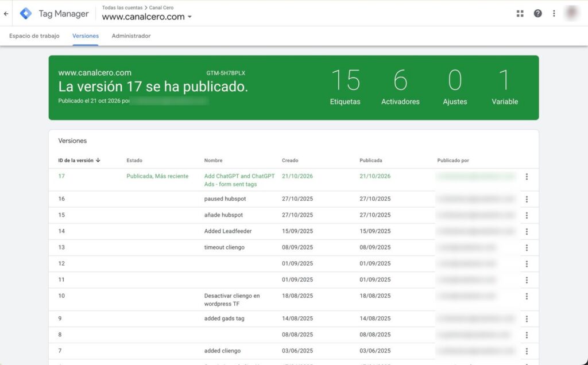
Task: Click the created date 15/09/2025
Action: click(297, 231)
